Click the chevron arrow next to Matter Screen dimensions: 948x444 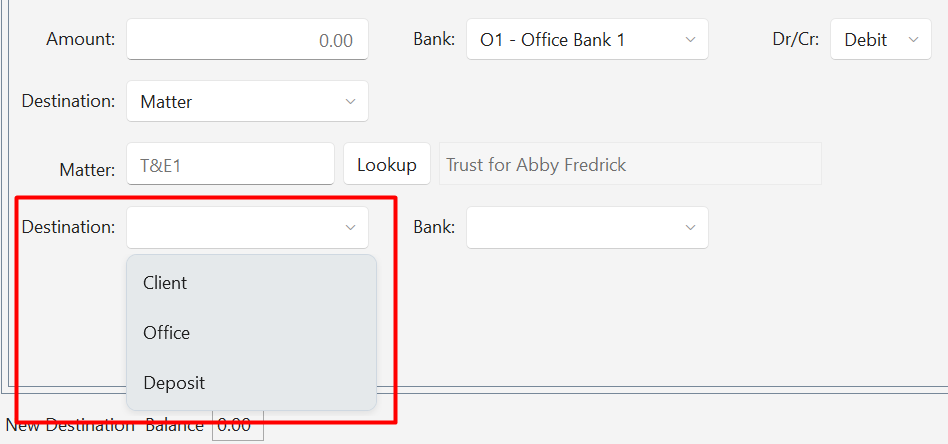[x=350, y=102]
